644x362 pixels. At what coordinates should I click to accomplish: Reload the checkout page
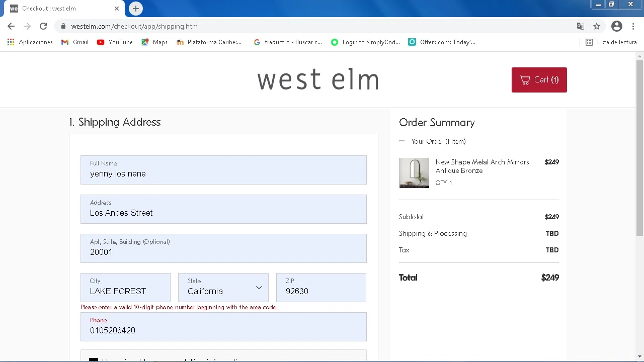43,26
